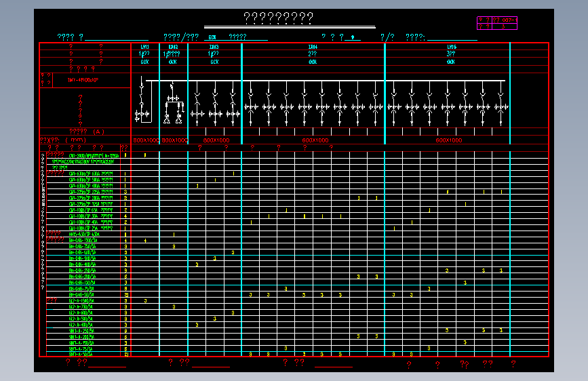Select the CM1-630H/3P 500A row label
Screen dimensions: 588x381
[x=91, y=180]
